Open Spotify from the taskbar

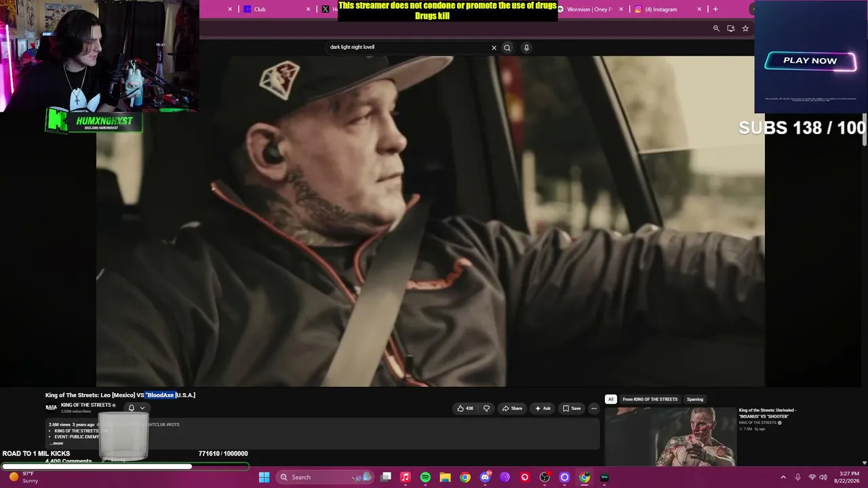[425, 477]
